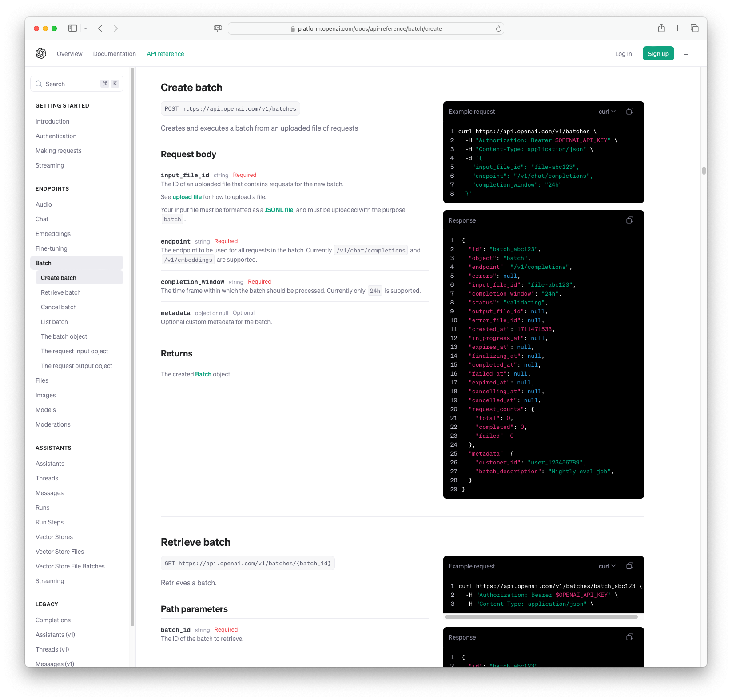Open Completions under Legacy
Viewport: 732px width, 700px height.
point(53,620)
